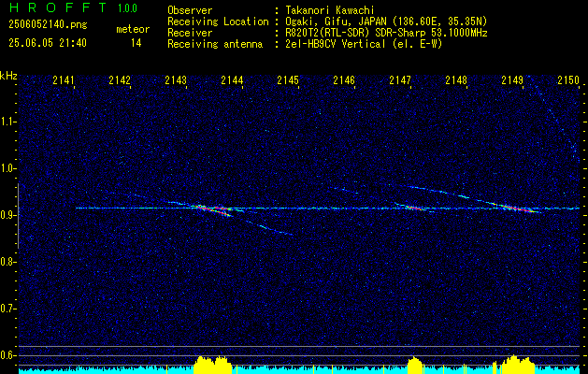Viewport: 588px width, 374px height.
Task: Click the meteor count 14
Action: click(136, 43)
